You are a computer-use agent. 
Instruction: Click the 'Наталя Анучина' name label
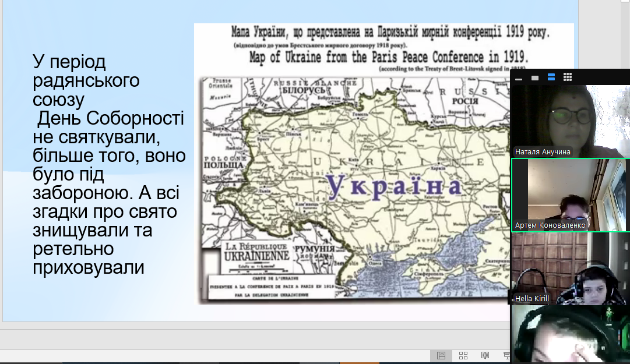click(x=543, y=151)
